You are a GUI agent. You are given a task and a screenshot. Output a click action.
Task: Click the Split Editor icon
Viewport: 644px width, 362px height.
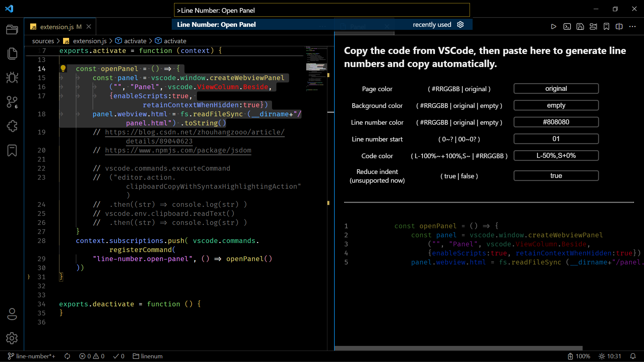(619, 27)
